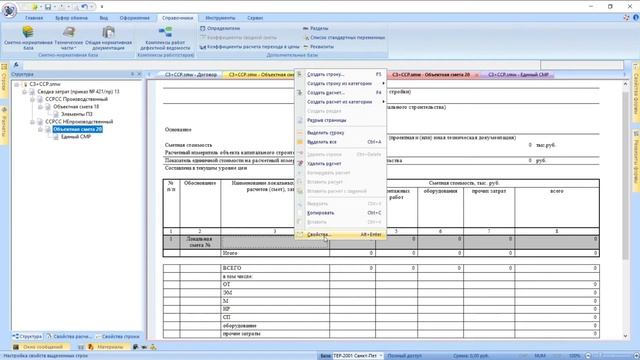The image size is (640, 360).
Task: Open the Разделы reference
Action: tap(316, 29)
